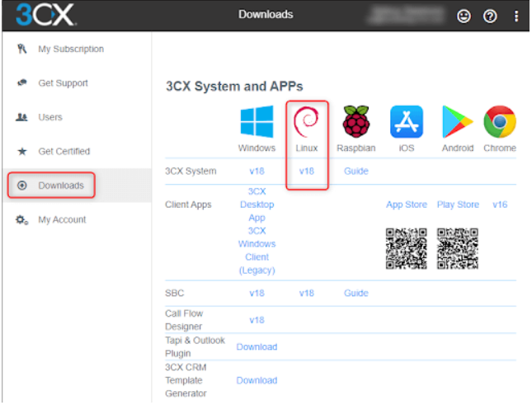Click the Windows column label
The image size is (532, 410).
coord(257,148)
